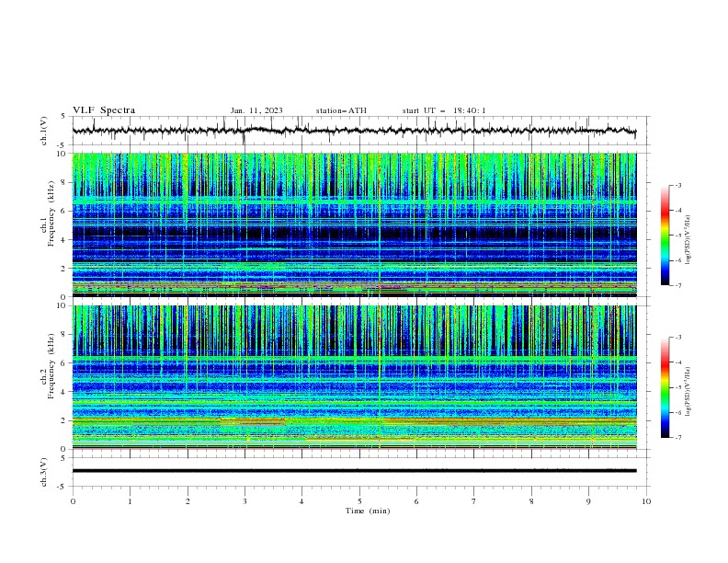The width and height of the screenshot is (728, 563).
Task: Click the "ch.1(V)" axis label
Action: (x=44, y=131)
